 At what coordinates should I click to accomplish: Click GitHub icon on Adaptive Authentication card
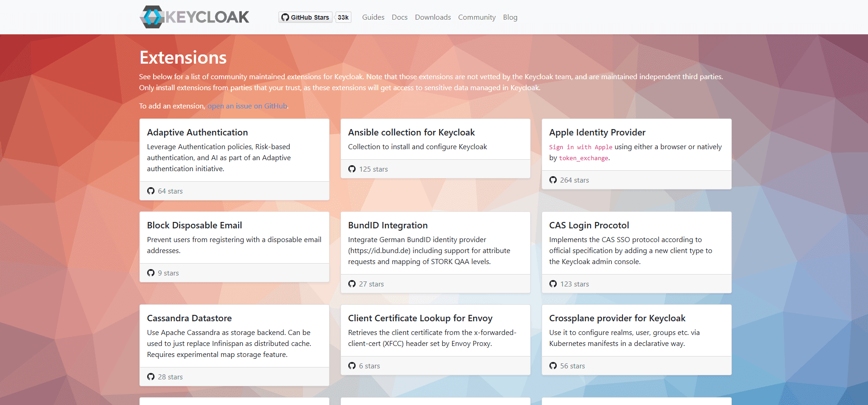(x=151, y=191)
